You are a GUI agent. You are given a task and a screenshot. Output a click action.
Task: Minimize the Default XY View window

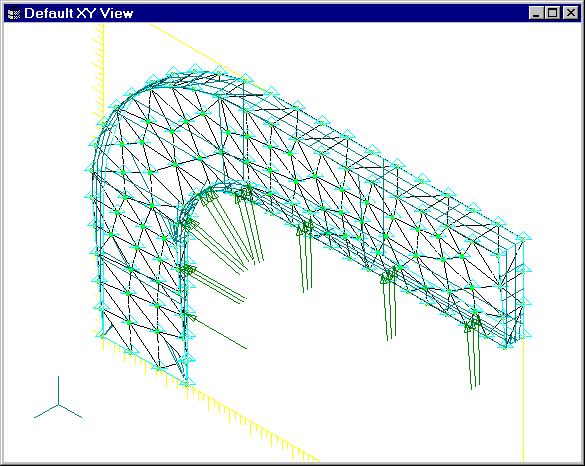(x=536, y=13)
